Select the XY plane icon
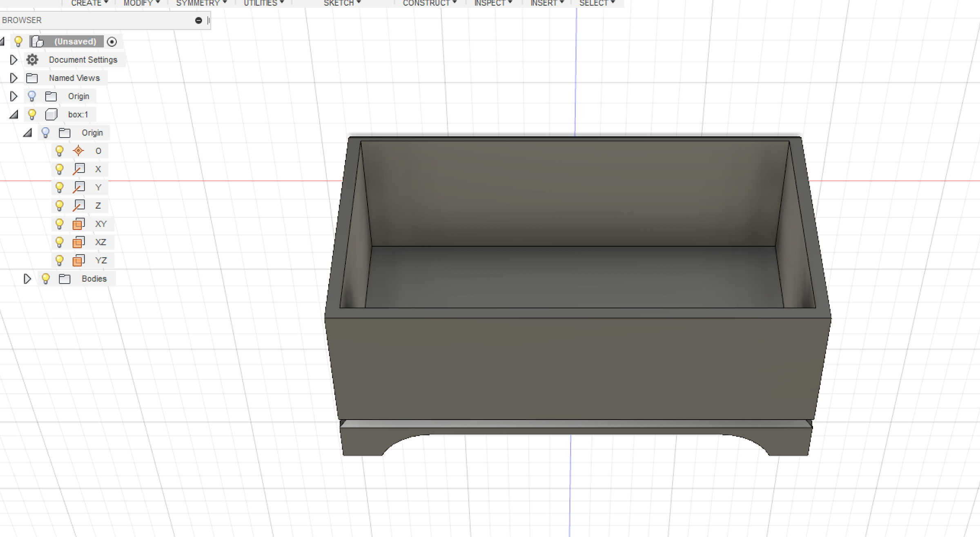The height and width of the screenshot is (537, 980). tap(78, 224)
